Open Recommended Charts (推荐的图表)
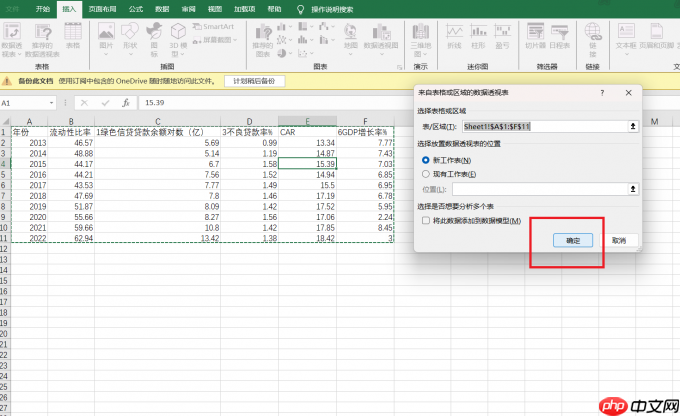The image size is (680, 416). coord(263,40)
